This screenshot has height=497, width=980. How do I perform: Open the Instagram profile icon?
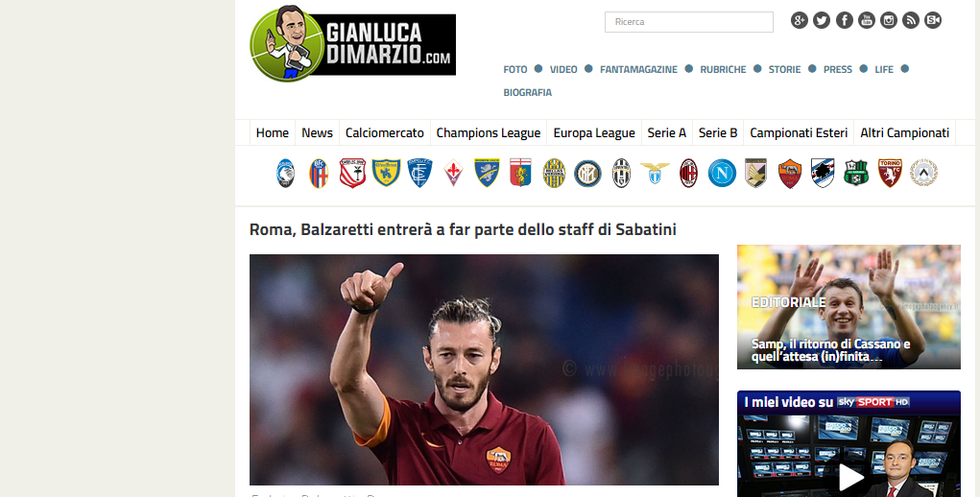888,20
